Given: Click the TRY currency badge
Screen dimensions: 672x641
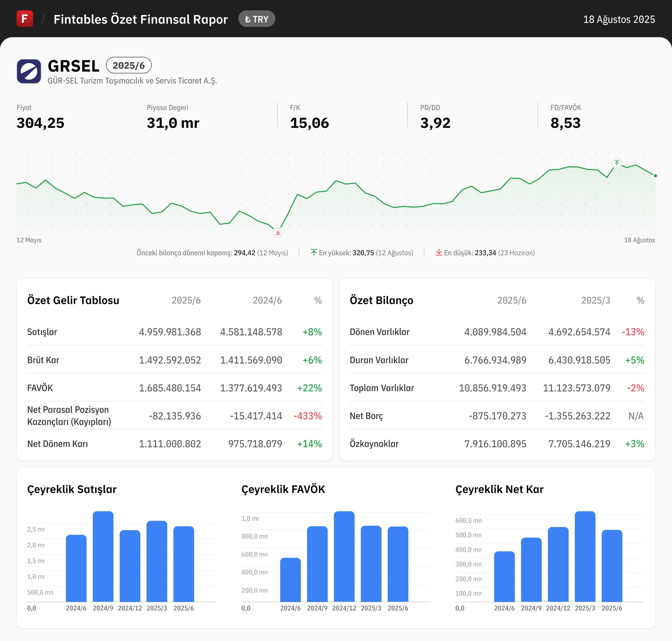Looking at the screenshot, I should click(257, 19).
